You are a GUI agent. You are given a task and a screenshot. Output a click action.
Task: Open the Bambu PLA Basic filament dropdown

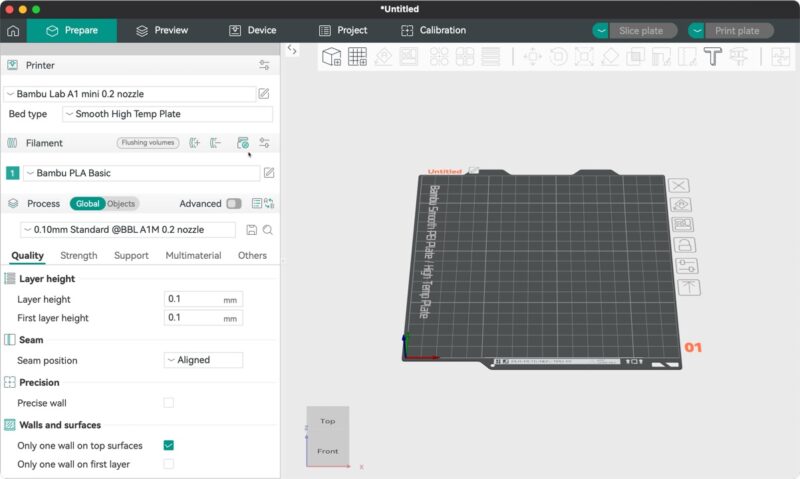pyautogui.click(x=140, y=173)
